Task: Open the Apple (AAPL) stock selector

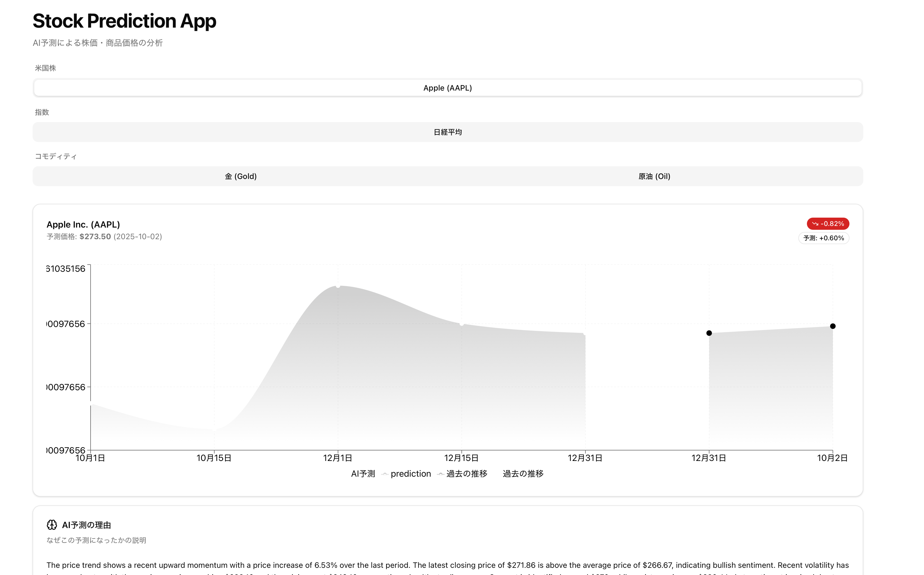Action: [x=447, y=88]
